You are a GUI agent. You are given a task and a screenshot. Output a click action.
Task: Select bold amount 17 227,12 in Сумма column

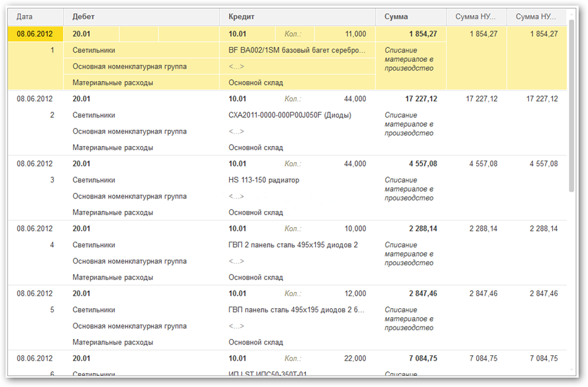click(x=421, y=99)
